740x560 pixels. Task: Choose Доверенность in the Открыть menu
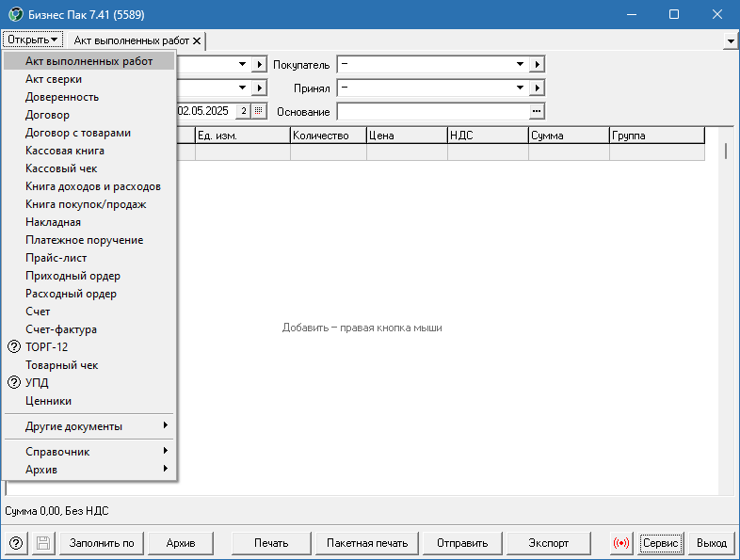pos(89,97)
